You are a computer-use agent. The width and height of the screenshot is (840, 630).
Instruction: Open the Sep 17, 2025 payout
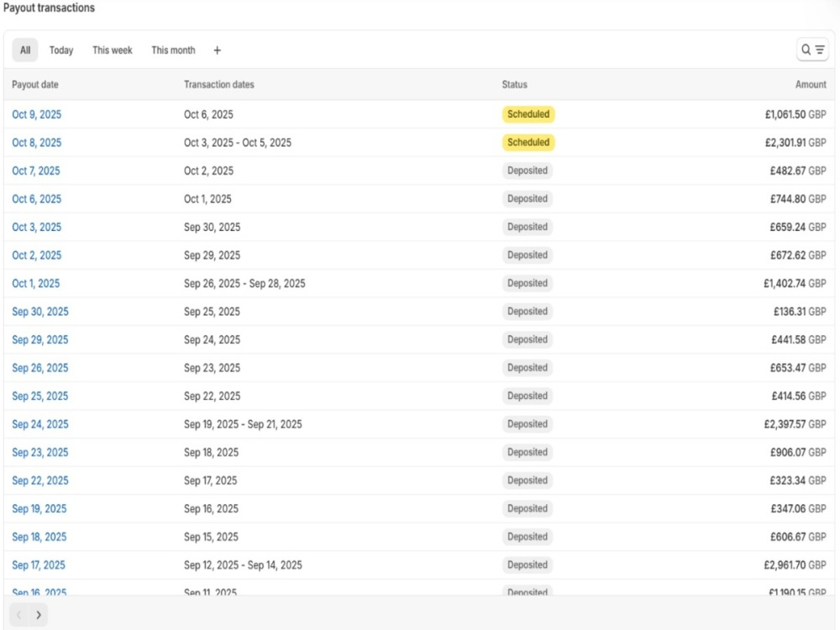(39, 565)
